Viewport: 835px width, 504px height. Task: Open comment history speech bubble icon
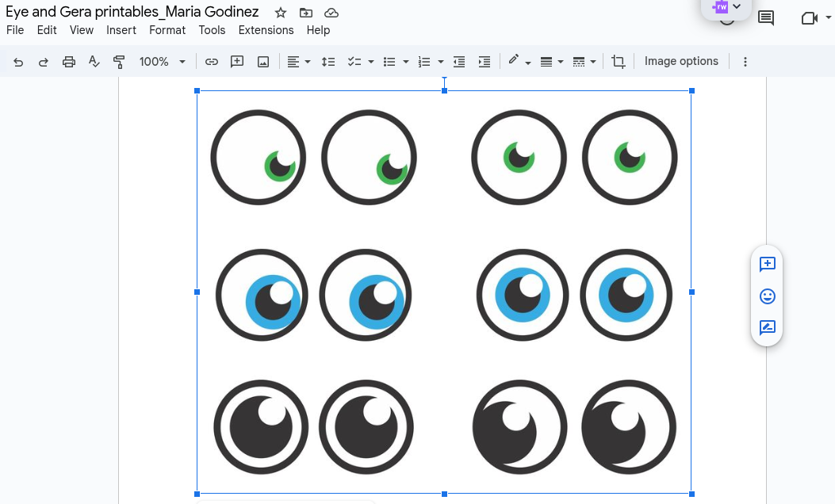click(x=766, y=18)
